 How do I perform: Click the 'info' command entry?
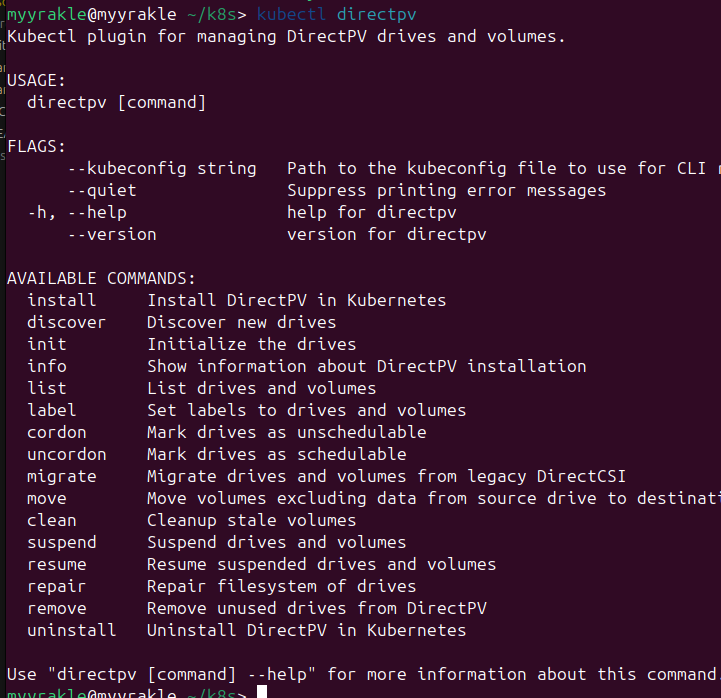point(47,366)
